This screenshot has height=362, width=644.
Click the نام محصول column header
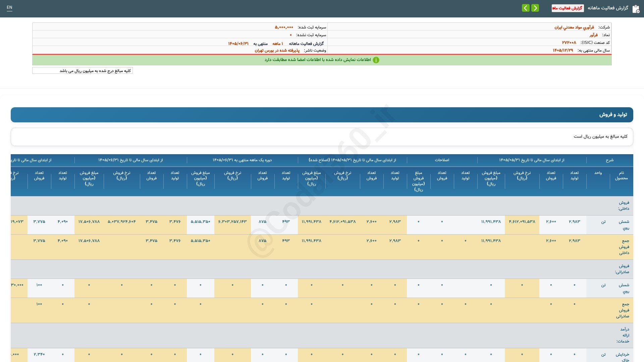point(621,175)
